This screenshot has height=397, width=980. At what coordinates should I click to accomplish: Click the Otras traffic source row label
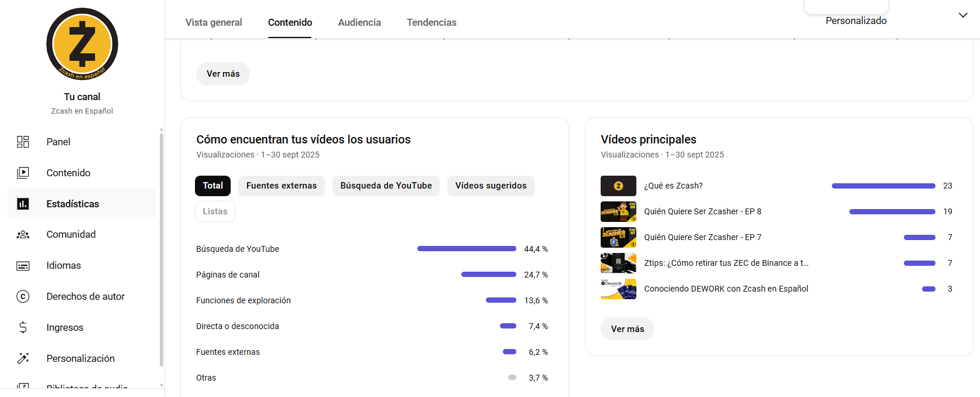[206, 378]
